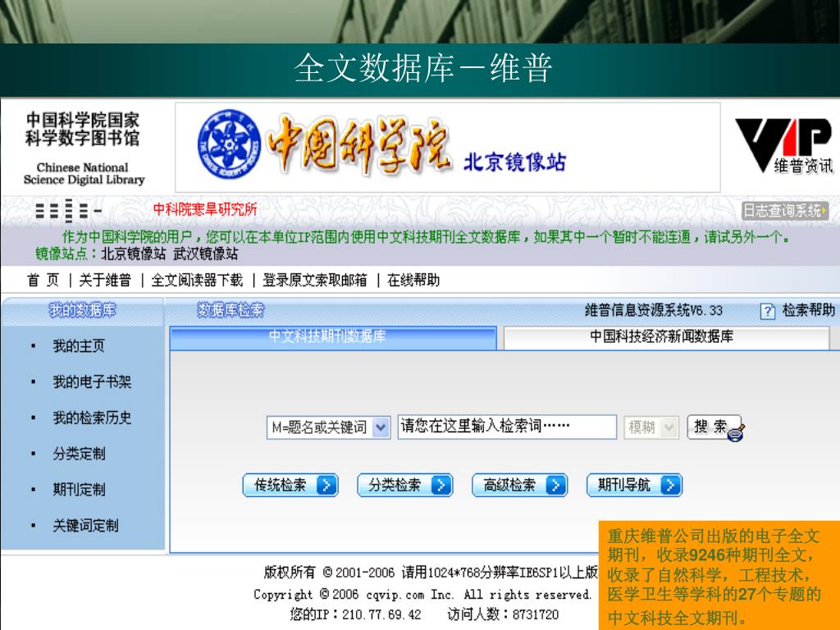Click the magnifier icon on 搜索 button
Image resolution: width=840 pixels, height=630 pixels.
coord(736,431)
